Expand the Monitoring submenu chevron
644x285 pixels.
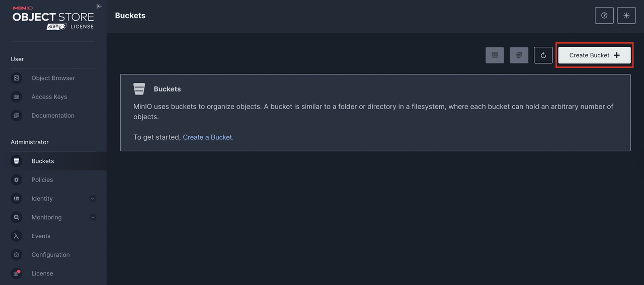click(x=93, y=217)
